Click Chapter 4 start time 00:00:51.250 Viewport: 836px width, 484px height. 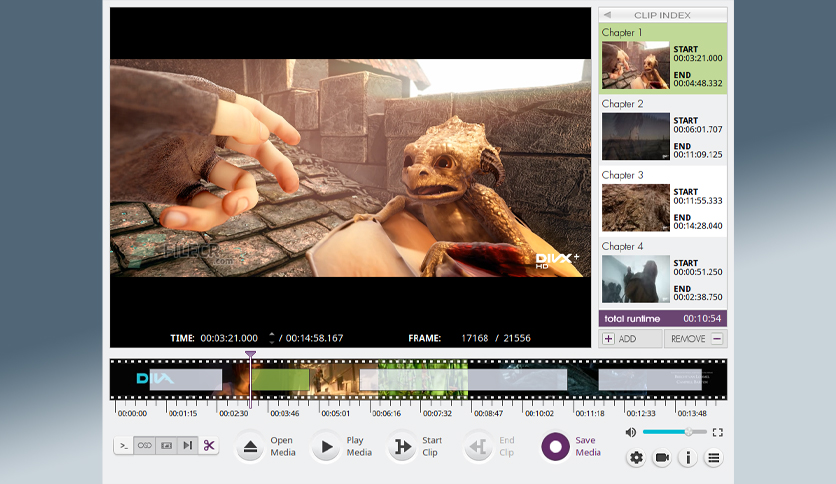click(697, 272)
